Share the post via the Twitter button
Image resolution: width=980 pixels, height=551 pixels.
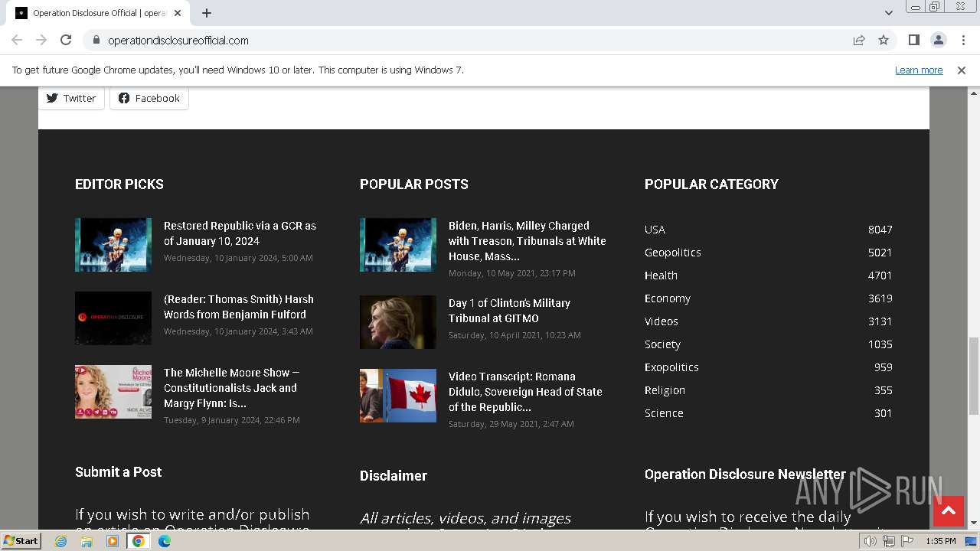pos(71,98)
